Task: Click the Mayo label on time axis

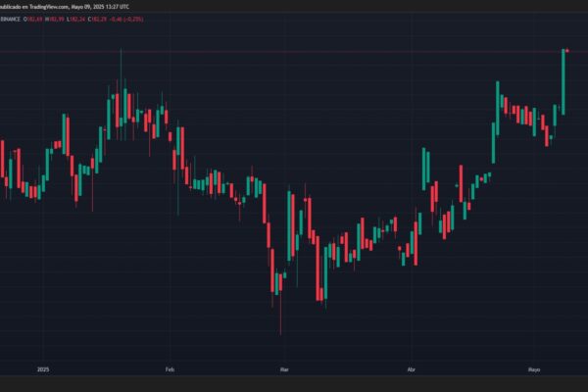Action: (534, 369)
